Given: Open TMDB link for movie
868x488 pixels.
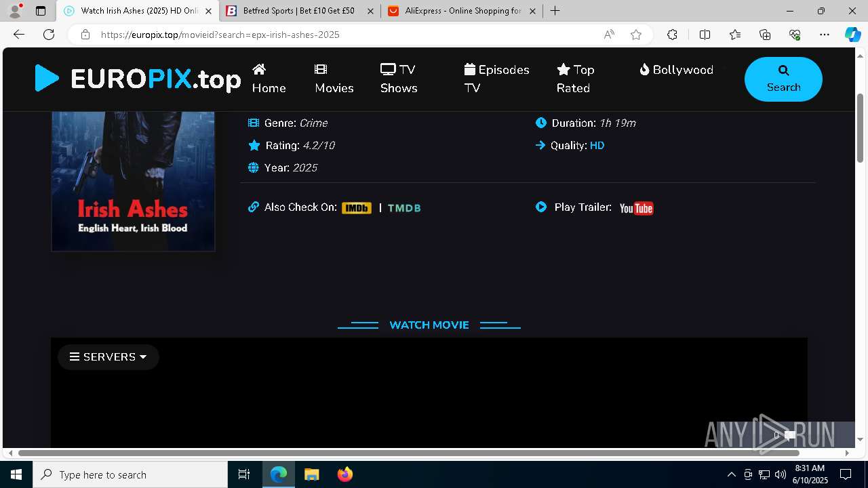Looking at the screenshot, I should [404, 208].
